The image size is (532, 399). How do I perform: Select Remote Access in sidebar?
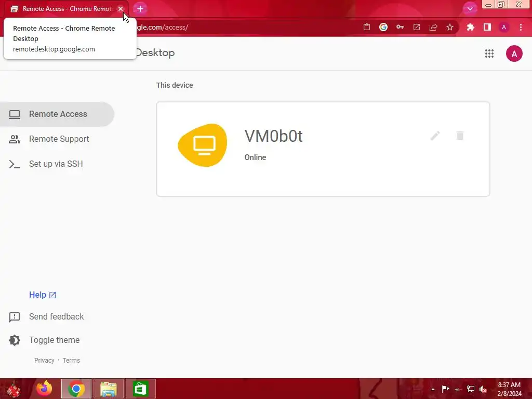pyautogui.click(x=57, y=114)
